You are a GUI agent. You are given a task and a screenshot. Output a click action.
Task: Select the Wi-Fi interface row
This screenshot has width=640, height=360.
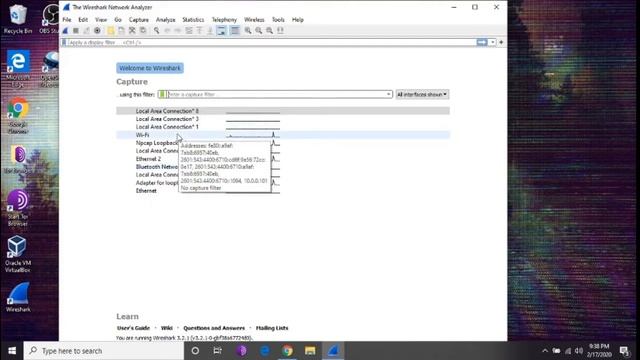click(x=283, y=135)
